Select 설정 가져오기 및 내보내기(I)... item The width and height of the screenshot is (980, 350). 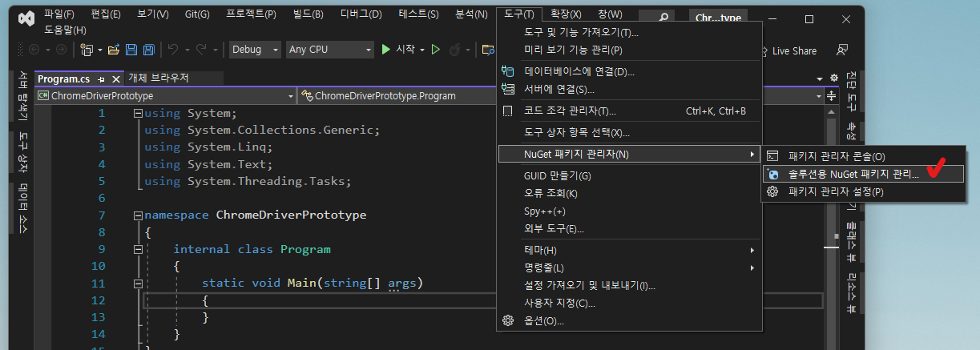(629, 285)
